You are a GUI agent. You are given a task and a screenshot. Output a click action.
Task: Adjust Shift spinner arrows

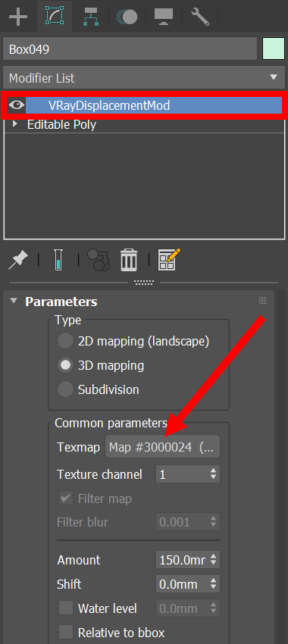[213, 584]
